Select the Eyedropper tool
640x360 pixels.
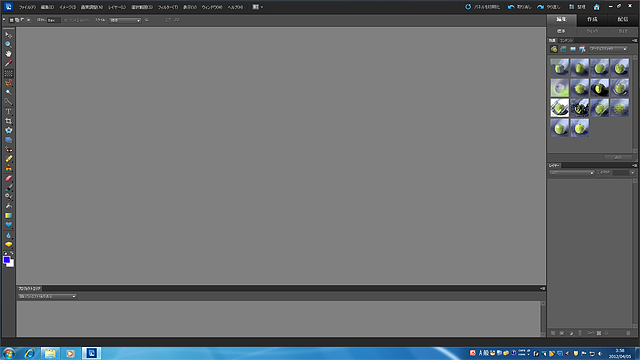pos(8,64)
